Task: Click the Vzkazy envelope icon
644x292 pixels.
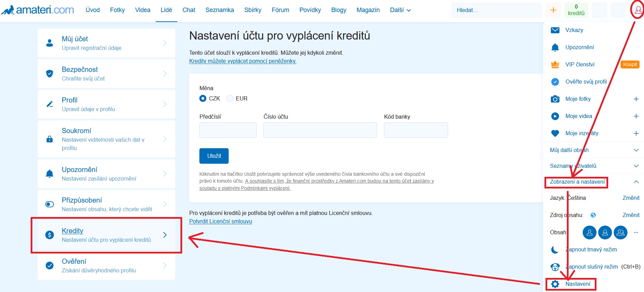Action: (555, 30)
